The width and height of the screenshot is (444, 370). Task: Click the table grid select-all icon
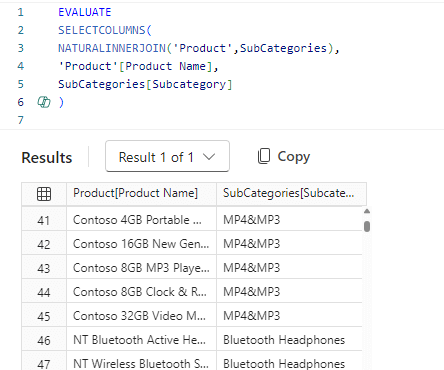(44, 194)
